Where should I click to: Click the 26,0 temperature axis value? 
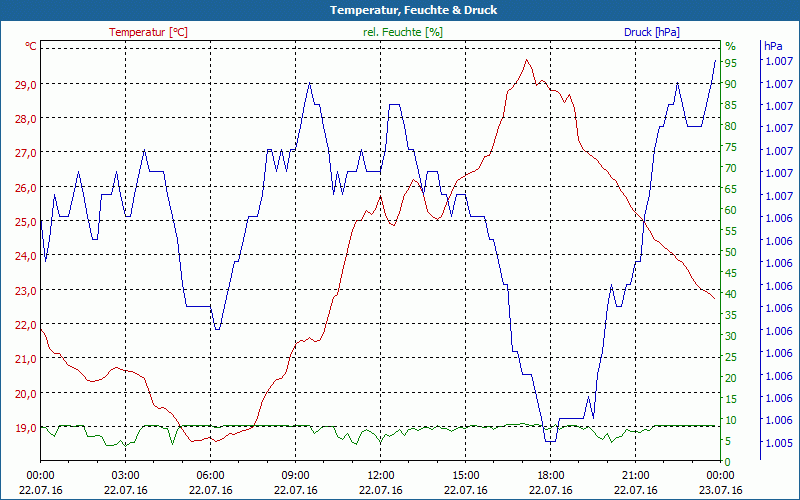tap(26, 188)
